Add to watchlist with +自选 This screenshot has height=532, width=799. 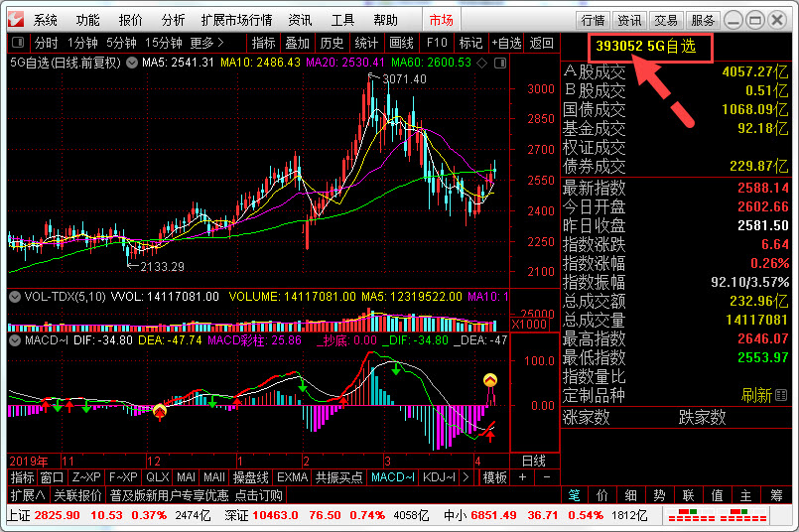506,43
